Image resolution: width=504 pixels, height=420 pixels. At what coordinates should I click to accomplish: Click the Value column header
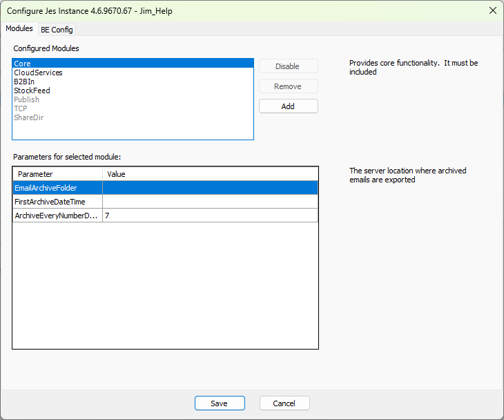pyautogui.click(x=210, y=174)
